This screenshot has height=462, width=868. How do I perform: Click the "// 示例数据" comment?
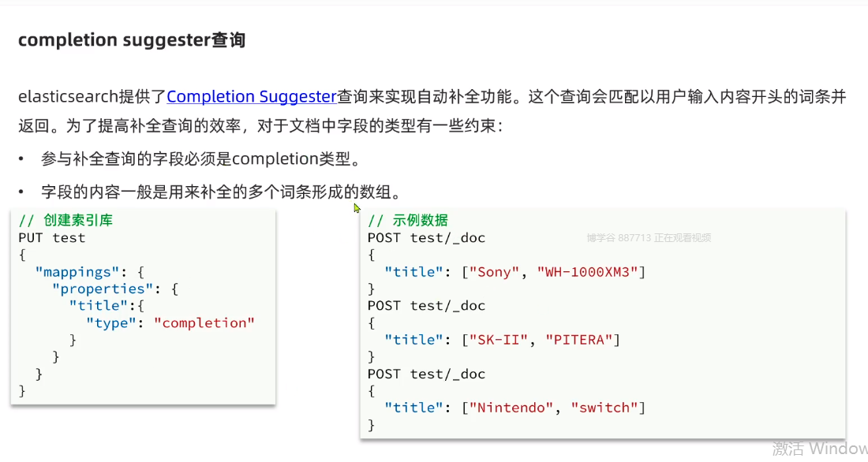[x=407, y=221]
